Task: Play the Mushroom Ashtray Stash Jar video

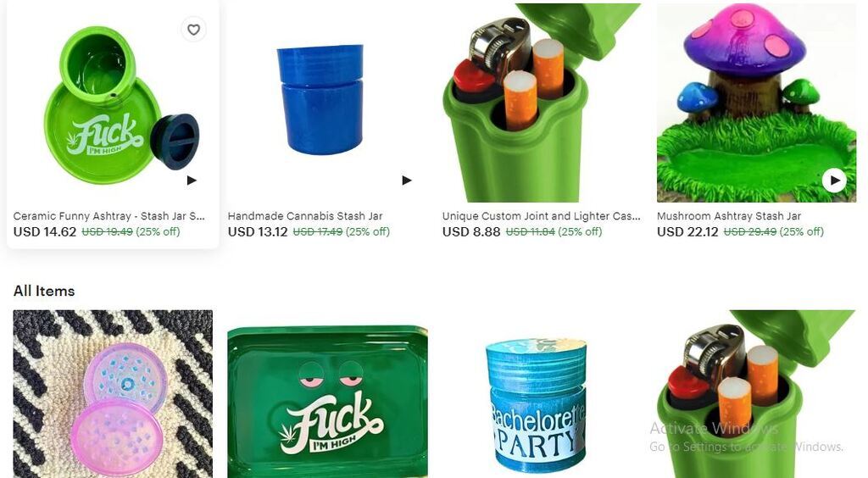Action: tap(834, 181)
